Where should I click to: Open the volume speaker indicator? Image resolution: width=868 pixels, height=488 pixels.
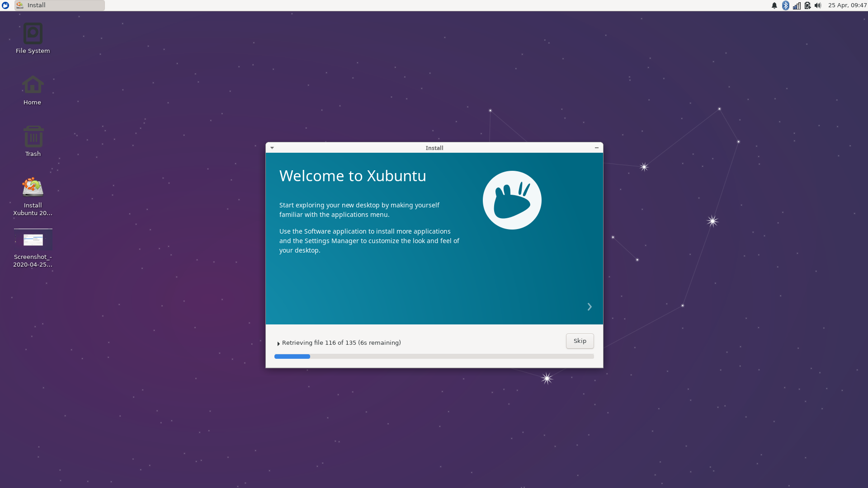click(x=818, y=5)
